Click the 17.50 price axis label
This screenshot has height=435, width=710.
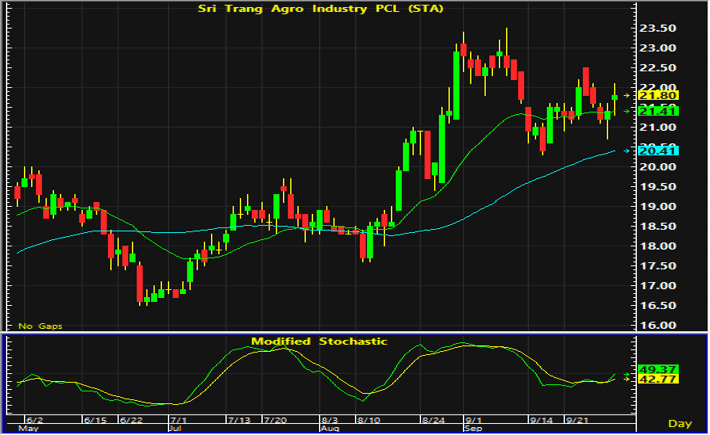click(657, 266)
